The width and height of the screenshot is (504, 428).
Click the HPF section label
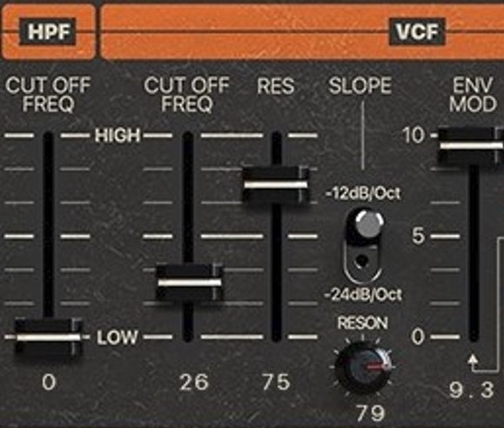click(x=48, y=31)
